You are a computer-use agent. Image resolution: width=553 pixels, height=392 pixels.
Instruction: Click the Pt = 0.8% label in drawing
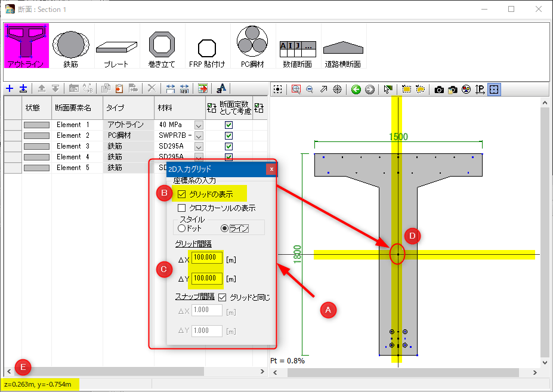tap(288, 360)
